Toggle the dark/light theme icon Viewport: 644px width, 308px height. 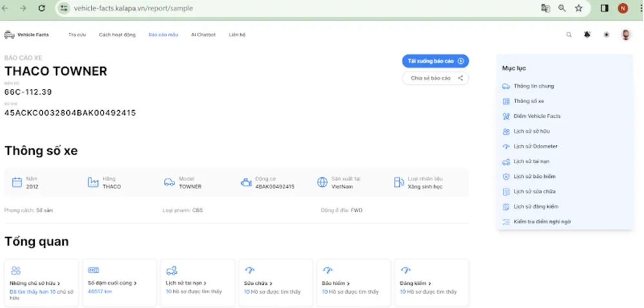coord(606,35)
